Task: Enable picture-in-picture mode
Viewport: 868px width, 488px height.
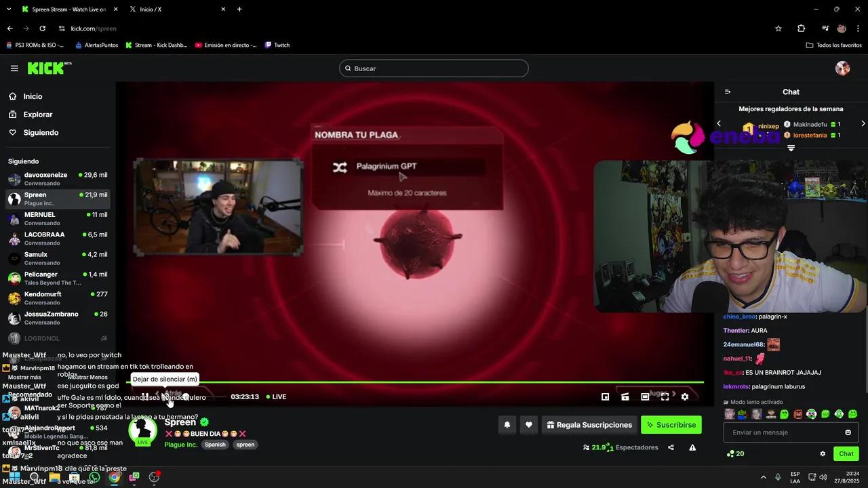Action: 606,396
